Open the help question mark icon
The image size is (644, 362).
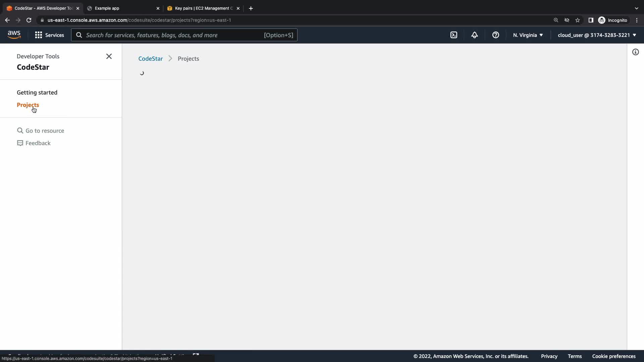(495, 35)
